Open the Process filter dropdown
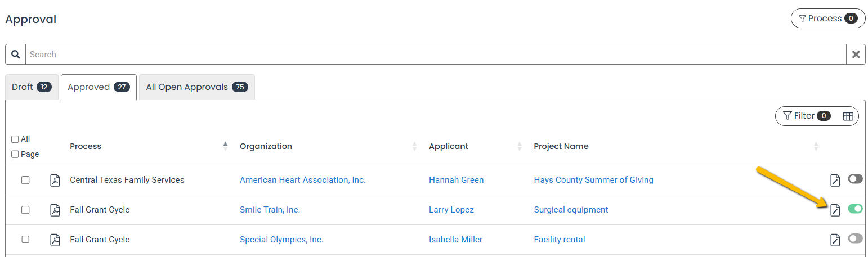 828,19
